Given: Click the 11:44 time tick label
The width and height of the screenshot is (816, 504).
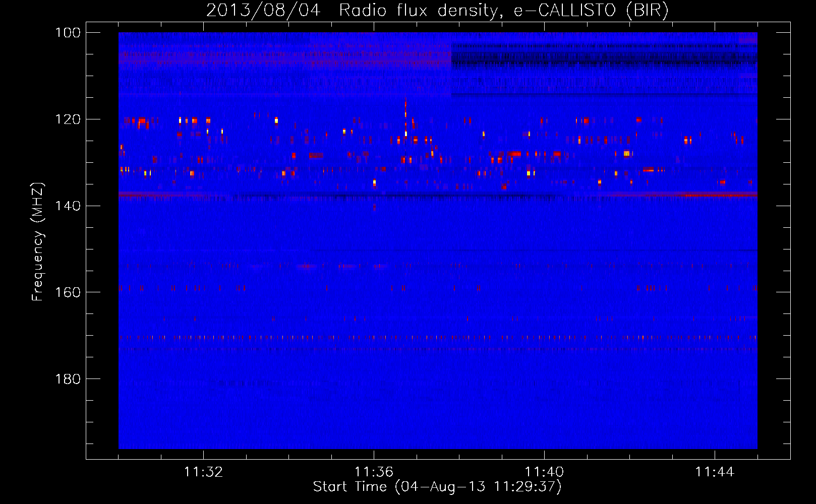Looking at the screenshot, I should (x=715, y=472).
